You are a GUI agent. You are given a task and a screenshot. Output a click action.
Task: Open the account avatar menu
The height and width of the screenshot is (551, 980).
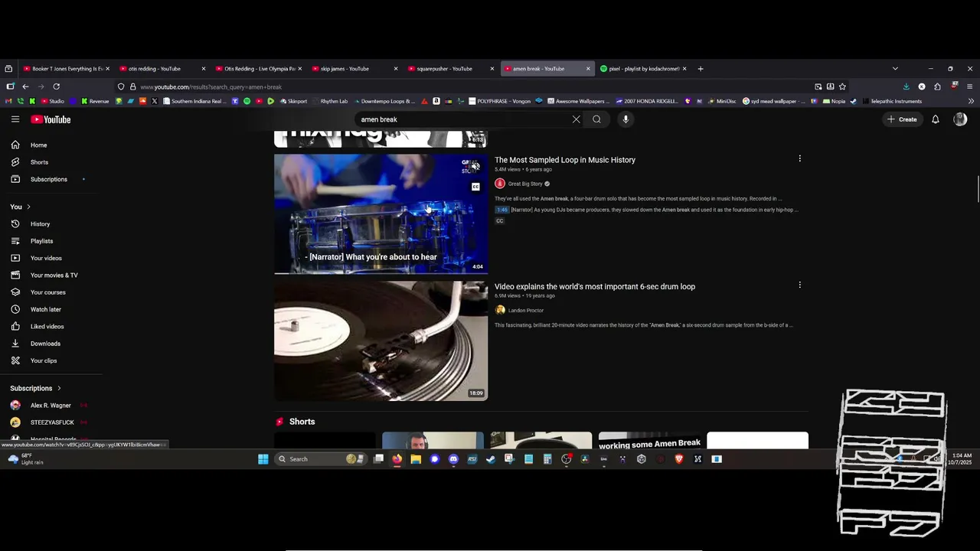pyautogui.click(x=960, y=119)
